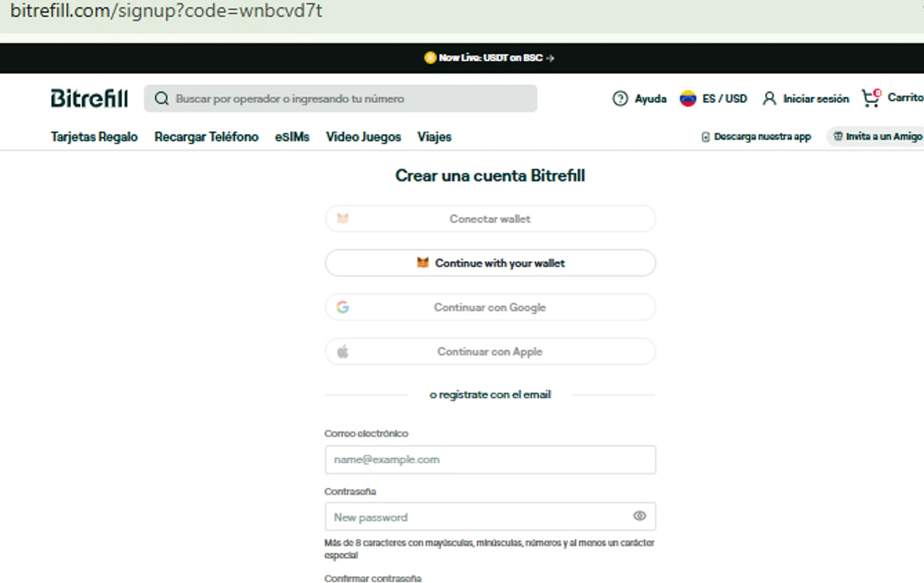Click the Google logo icon
The height and width of the screenshot is (583, 924).
coord(342,307)
